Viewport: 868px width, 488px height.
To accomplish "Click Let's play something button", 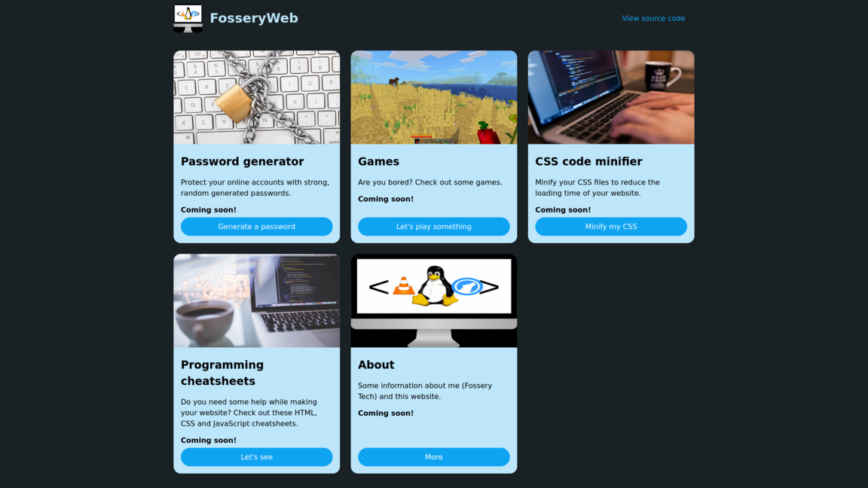I will 434,226.
